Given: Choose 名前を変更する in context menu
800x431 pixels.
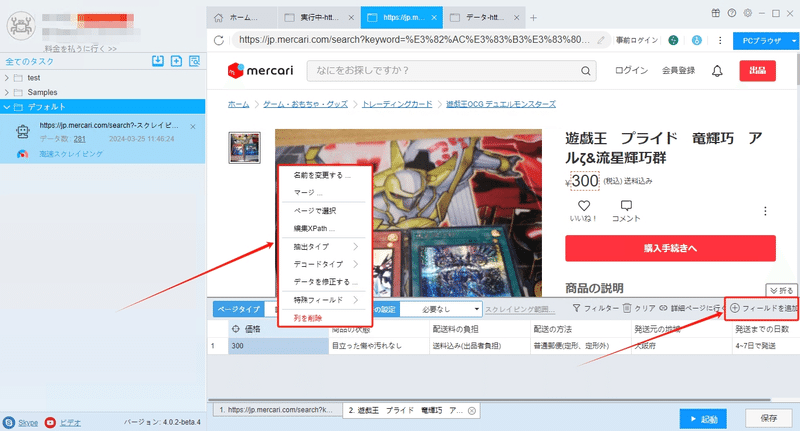Looking at the screenshot, I should (322, 175).
